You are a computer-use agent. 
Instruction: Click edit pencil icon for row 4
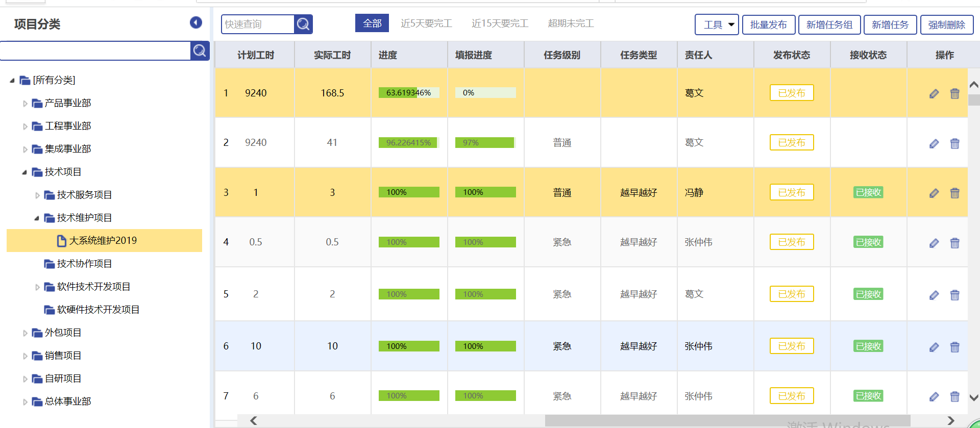[x=934, y=243]
